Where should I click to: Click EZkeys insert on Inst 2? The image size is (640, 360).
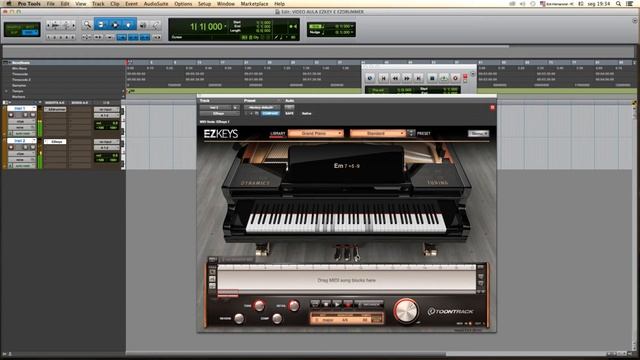[55, 142]
